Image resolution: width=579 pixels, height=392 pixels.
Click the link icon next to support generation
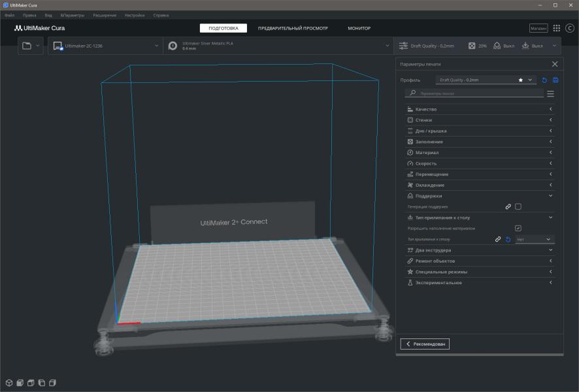click(x=508, y=206)
